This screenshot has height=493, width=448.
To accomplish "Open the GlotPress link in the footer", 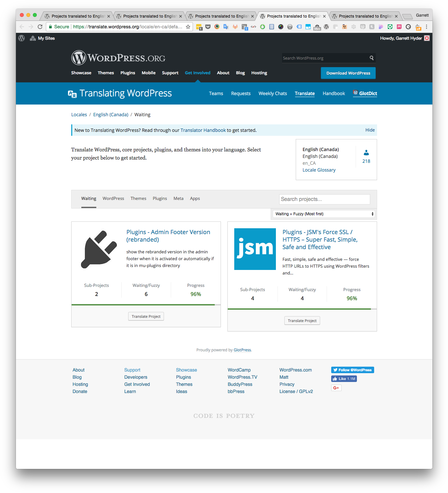I will 242,350.
